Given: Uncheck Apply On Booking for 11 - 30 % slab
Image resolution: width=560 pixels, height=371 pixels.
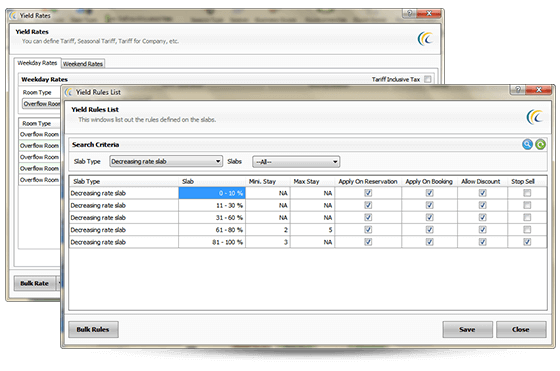Looking at the screenshot, I should 429,205.
